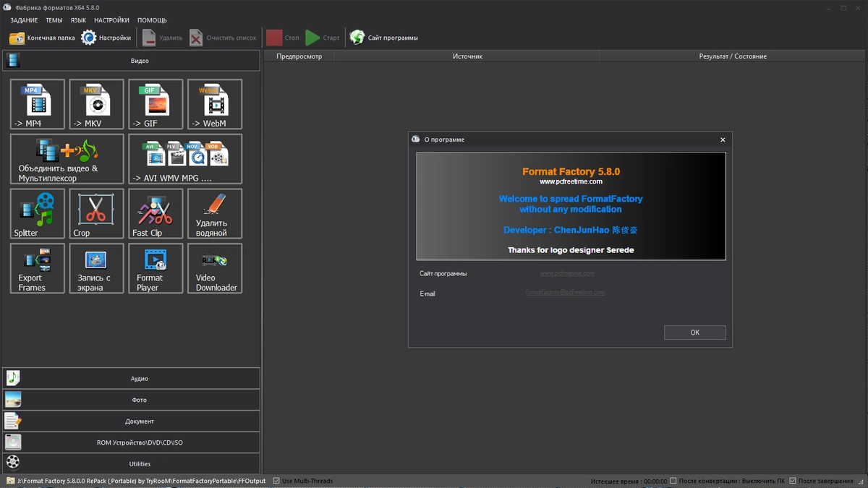Open the -> AVI WMV MPG formats tool
The width and height of the screenshot is (868, 488).
pos(185,159)
